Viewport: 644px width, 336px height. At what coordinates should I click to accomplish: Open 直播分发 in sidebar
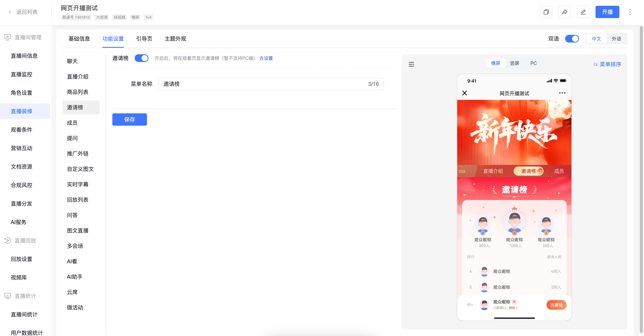click(x=22, y=204)
